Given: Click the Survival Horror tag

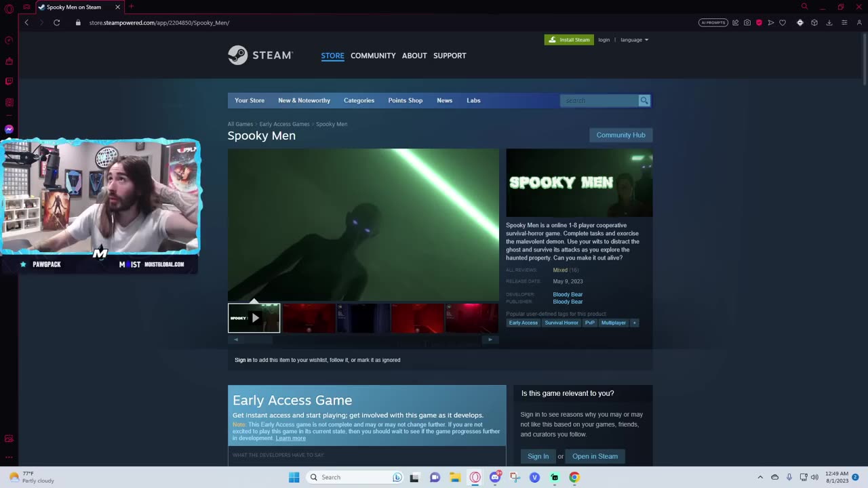Looking at the screenshot, I should pyautogui.click(x=561, y=323).
